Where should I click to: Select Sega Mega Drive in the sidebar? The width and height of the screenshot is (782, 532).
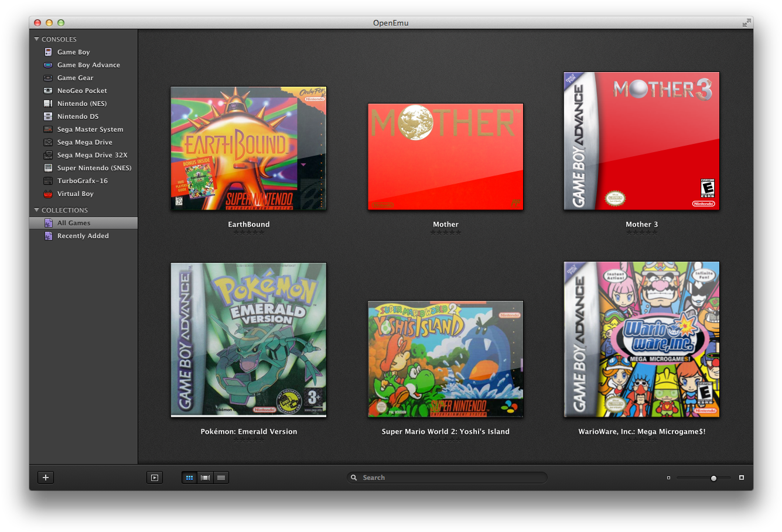83,142
